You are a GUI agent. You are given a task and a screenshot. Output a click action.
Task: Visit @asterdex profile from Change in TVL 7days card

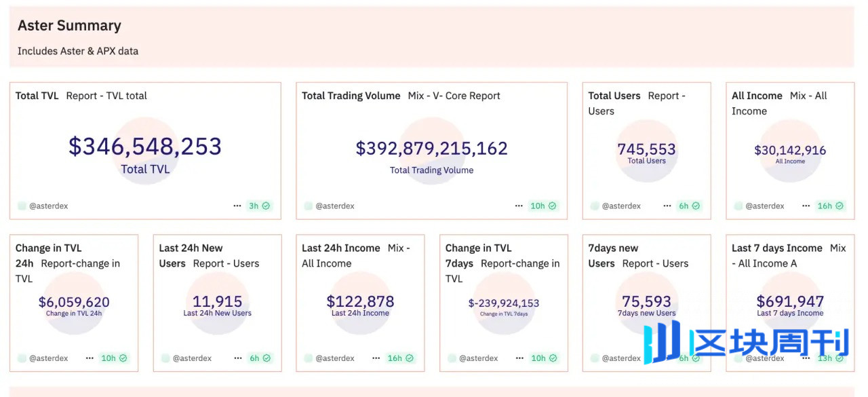pos(479,358)
